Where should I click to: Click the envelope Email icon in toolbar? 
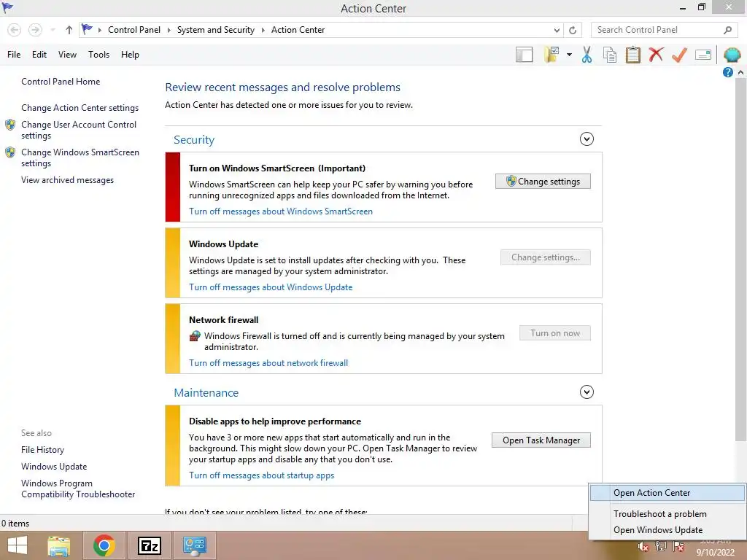click(703, 55)
